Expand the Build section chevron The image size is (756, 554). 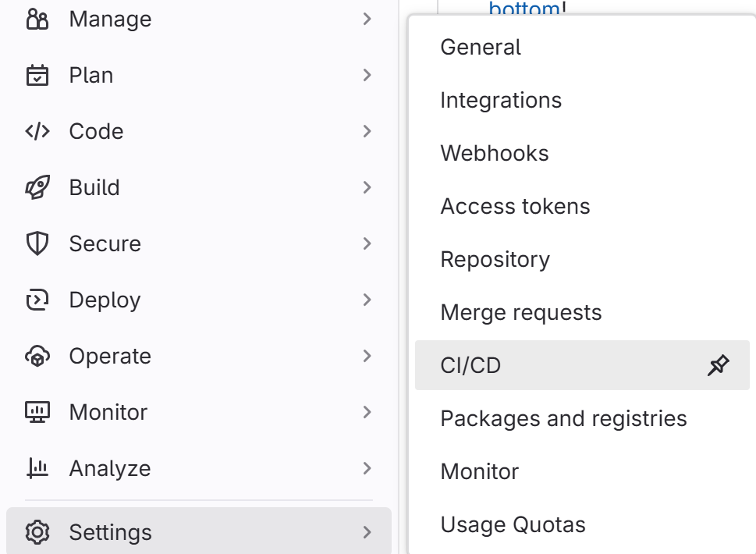(x=367, y=187)
